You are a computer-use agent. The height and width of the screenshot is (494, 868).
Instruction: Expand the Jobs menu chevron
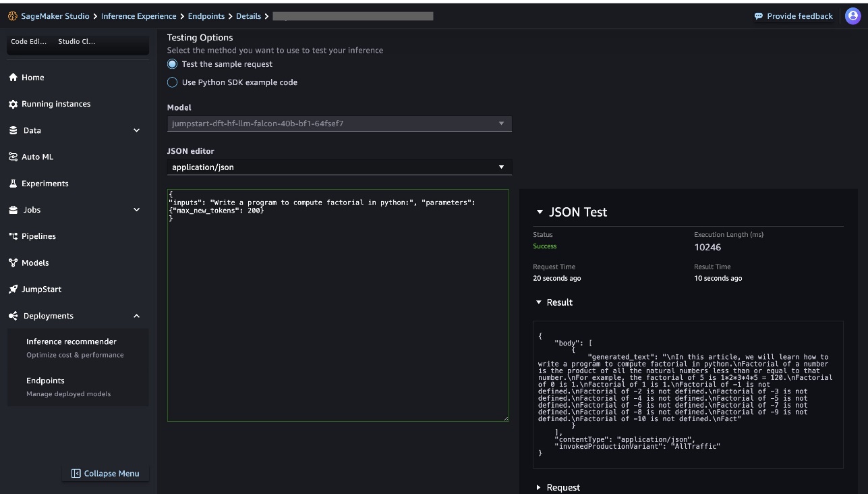pyautogui.click(x=136, y=210)
